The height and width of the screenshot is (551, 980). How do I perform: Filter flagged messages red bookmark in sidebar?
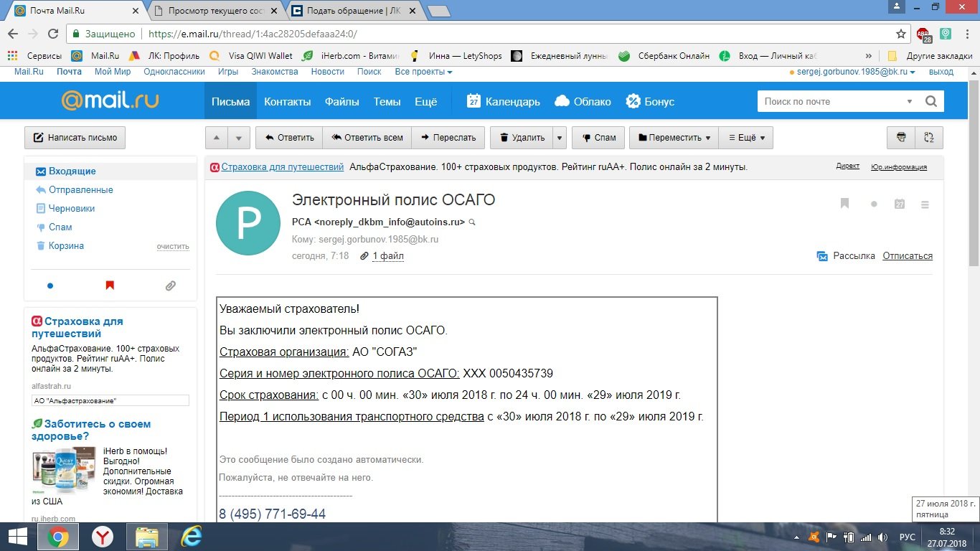110,286
